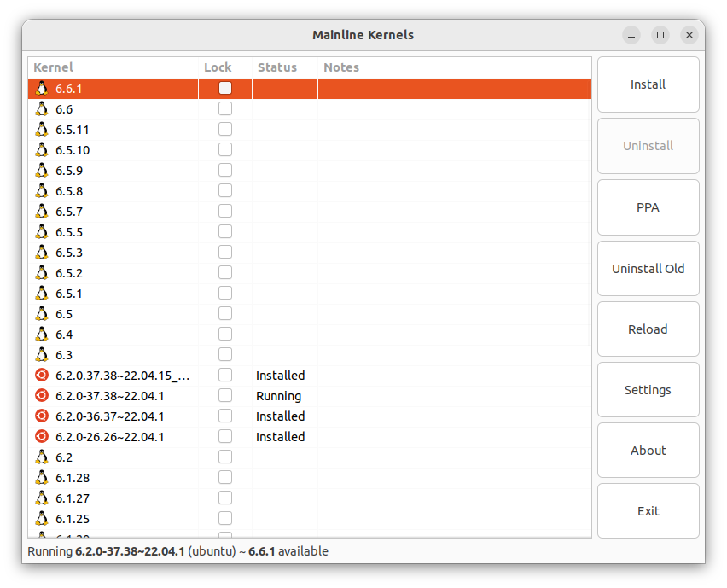
Task: Check the lock checkbox for 6.1.25
Action: [x=225, y=518]
